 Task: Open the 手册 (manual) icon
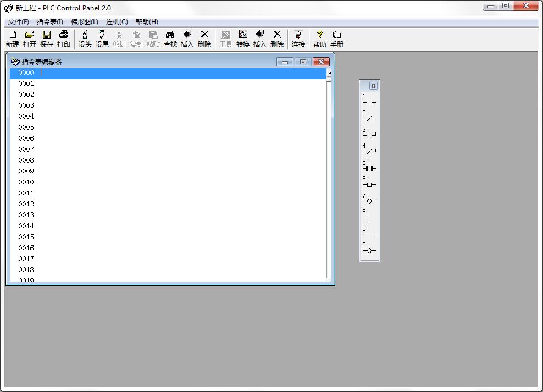337,38
